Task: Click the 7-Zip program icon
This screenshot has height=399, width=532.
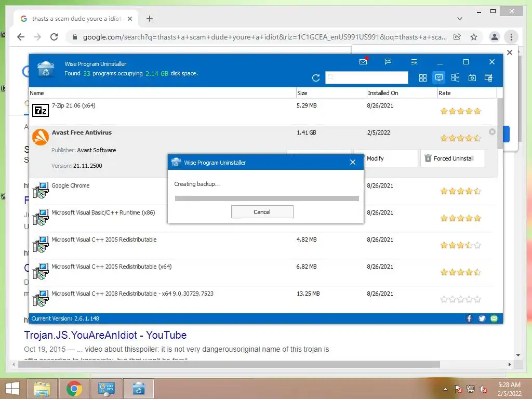Action: (41, 111)
